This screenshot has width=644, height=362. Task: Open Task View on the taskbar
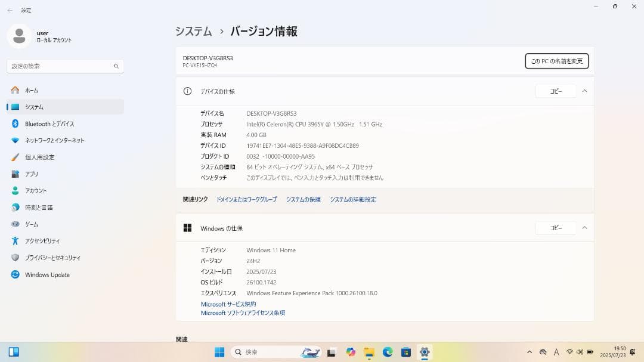click(332, 352)
